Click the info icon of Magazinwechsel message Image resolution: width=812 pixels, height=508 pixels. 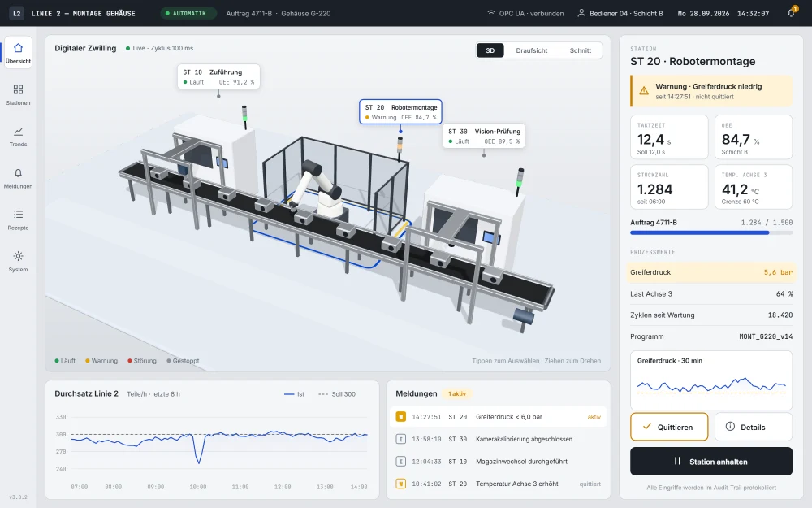(401, 462)
